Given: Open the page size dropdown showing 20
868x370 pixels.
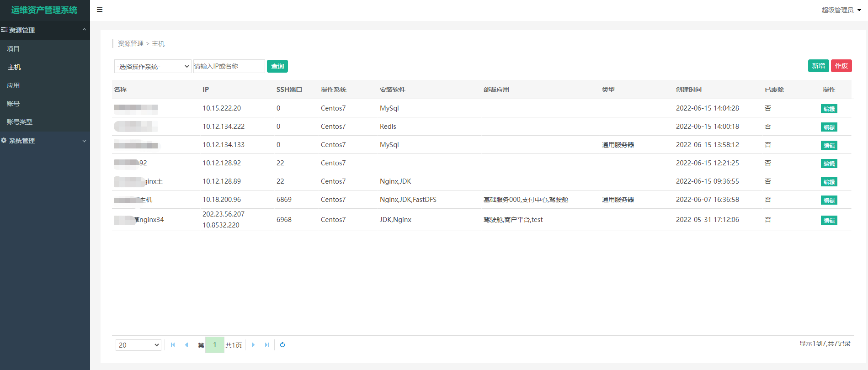Looking at the screenshot, I should click(138, 345).
